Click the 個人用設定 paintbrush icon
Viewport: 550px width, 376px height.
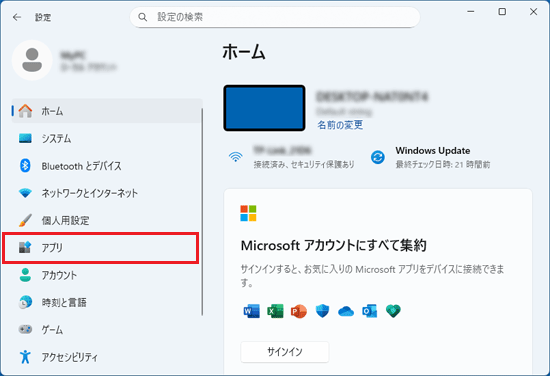(25, 220)
